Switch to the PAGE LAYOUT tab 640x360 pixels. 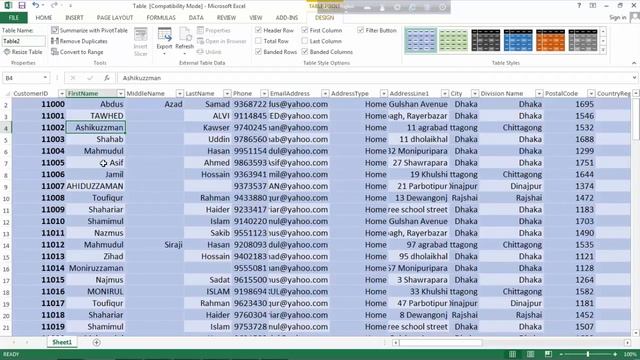point(115,18)
